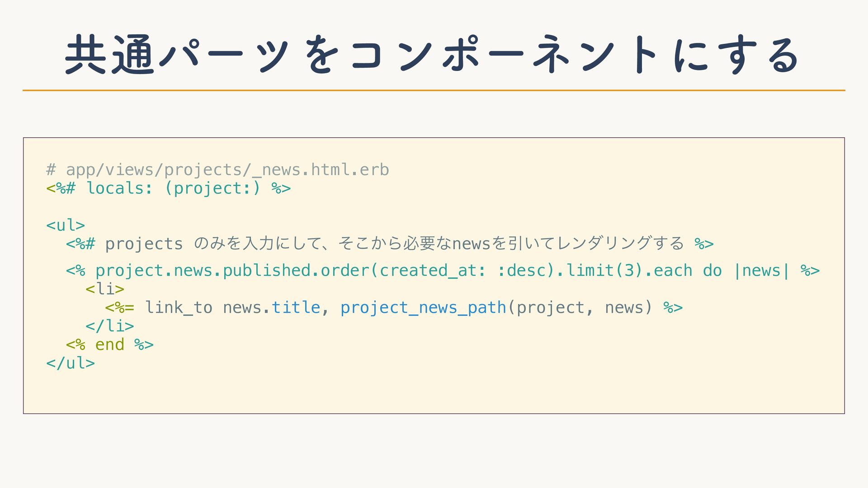This screenshot has height=488, width=868.
Task: Click the opening <li> tag
Action: [105, 289]
